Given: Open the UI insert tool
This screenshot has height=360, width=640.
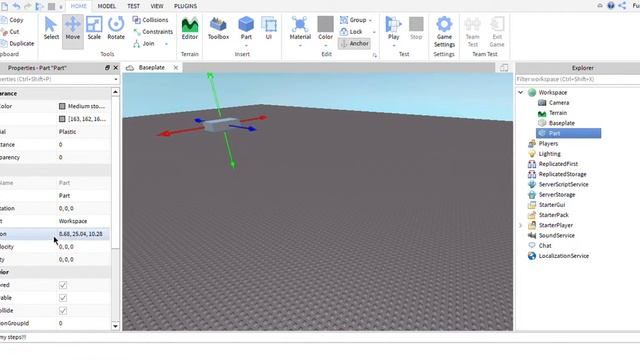Looking at the screenshot, I should pos(269,29).
